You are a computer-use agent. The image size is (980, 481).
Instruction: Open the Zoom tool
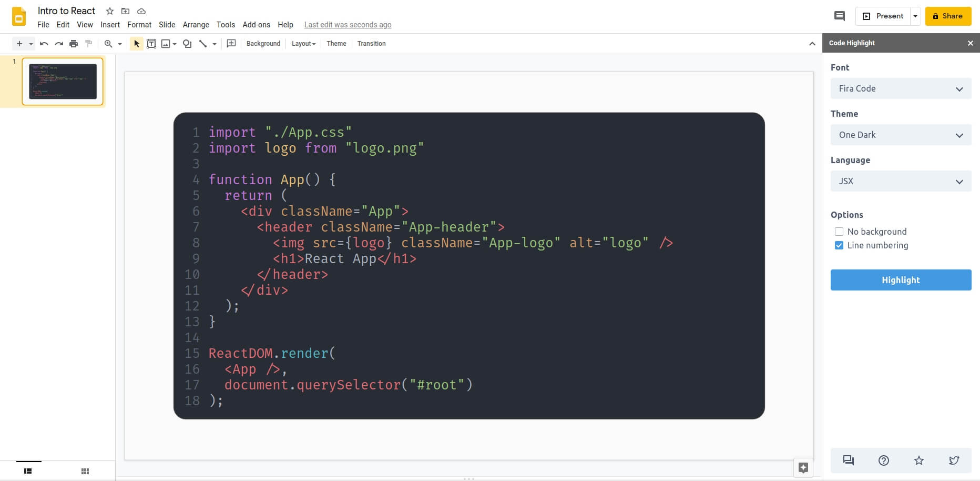coord(108,44)
